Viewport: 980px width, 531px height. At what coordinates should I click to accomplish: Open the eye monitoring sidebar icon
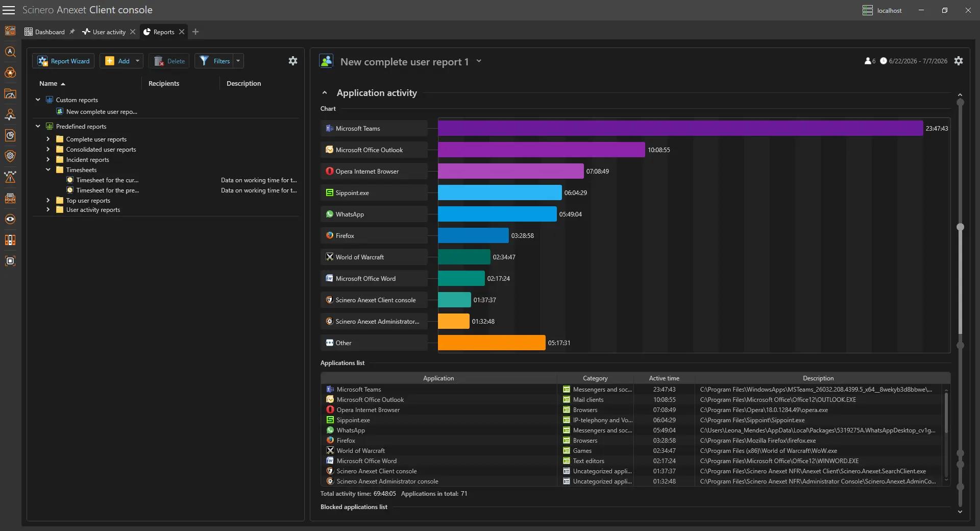pyautogui.click(x=10, y=219)
